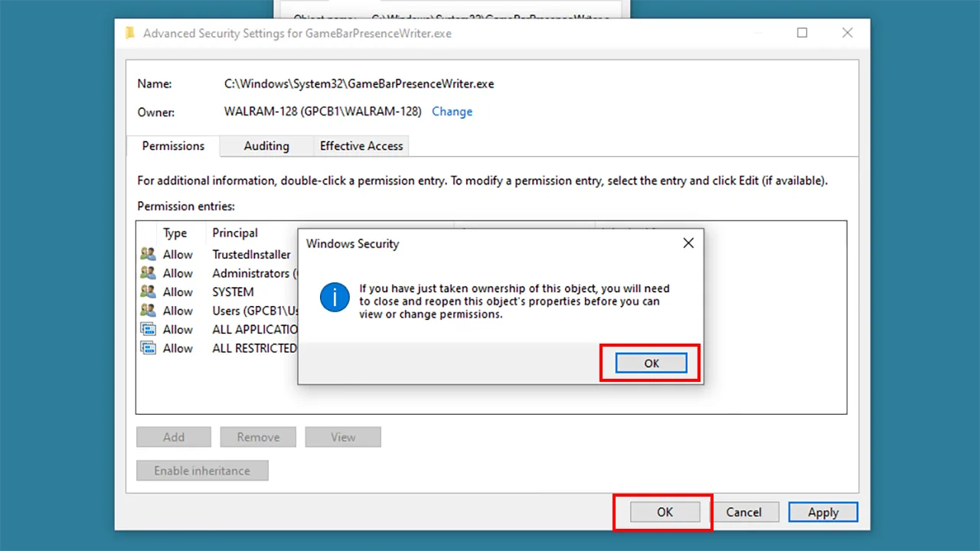This screenshot has height=551, width=980.
Task: Click the 'For additional information' instruction text
Action: pyautogui.click(x=482, y=181)
